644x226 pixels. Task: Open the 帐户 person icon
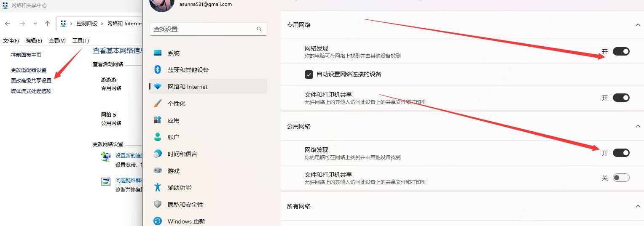[x=158, y=137]
